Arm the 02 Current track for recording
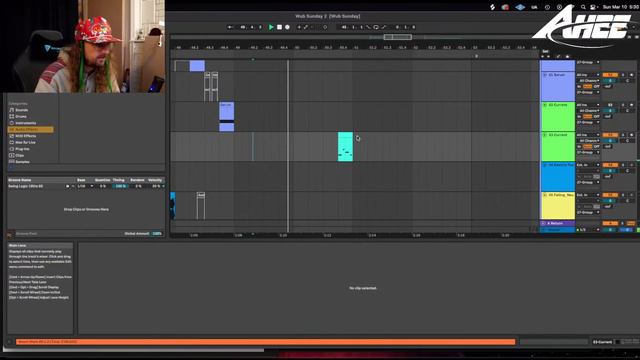The image size is (640, 360). 631,105
